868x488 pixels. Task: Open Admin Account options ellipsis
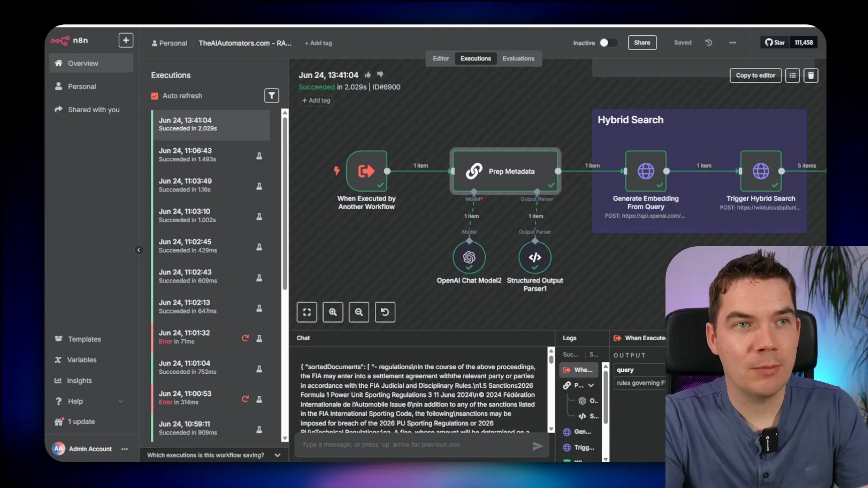[125, 449]
